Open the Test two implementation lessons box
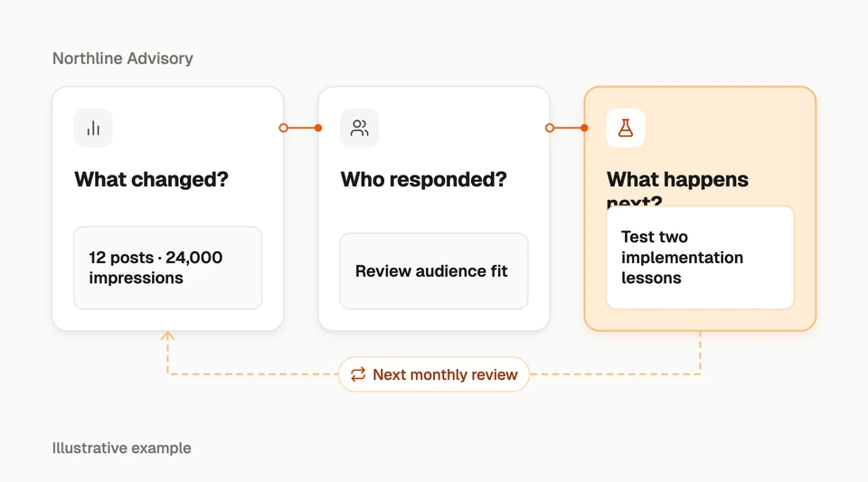 pos(700,258)
